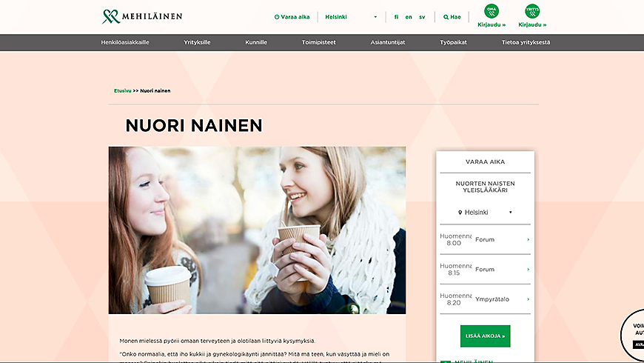Image resolution: width=644 pixels, height=363 pixels.
Task: Open the Työpaikat menu item
Action: tap(453, 42)
